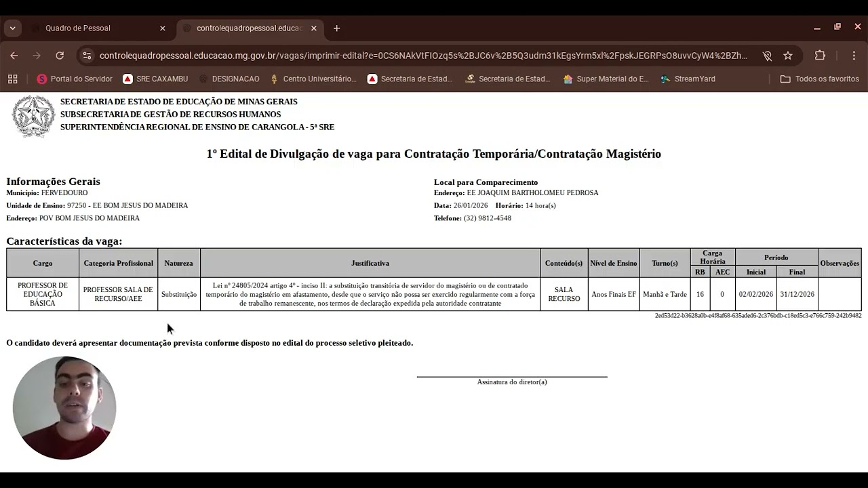Close the controlequadropessoal tab
Image resolution: width=868 pixels, height=488 pixels.
pos(313,28)
